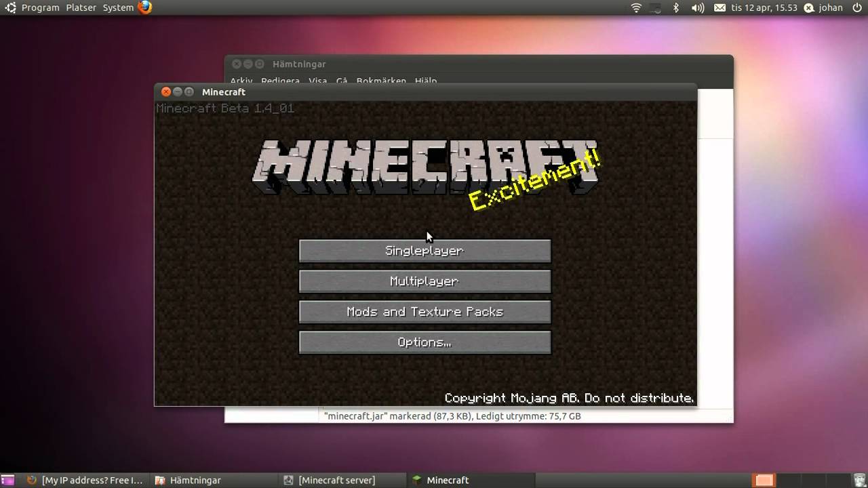This screenshot has height=488, width=868.
Task: Open Redigera menu in Hämtningar window
Action: [280, 81]
